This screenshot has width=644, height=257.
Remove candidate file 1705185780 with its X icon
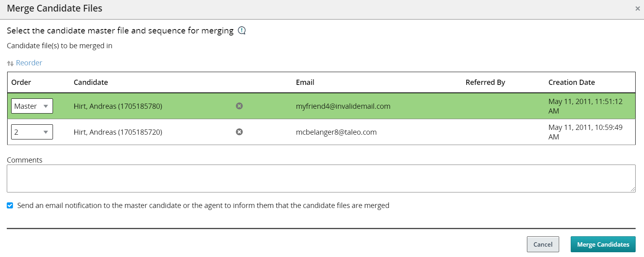(239, 106)
